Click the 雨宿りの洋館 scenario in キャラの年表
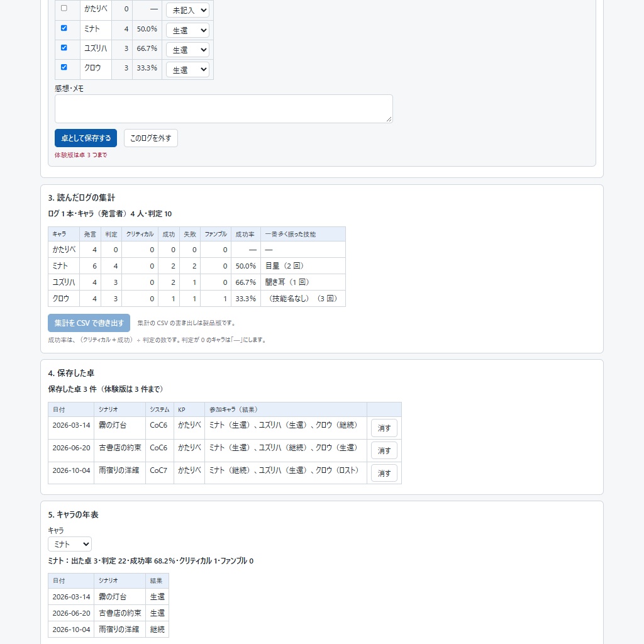644x644 pixels. [x=119, y=629]
